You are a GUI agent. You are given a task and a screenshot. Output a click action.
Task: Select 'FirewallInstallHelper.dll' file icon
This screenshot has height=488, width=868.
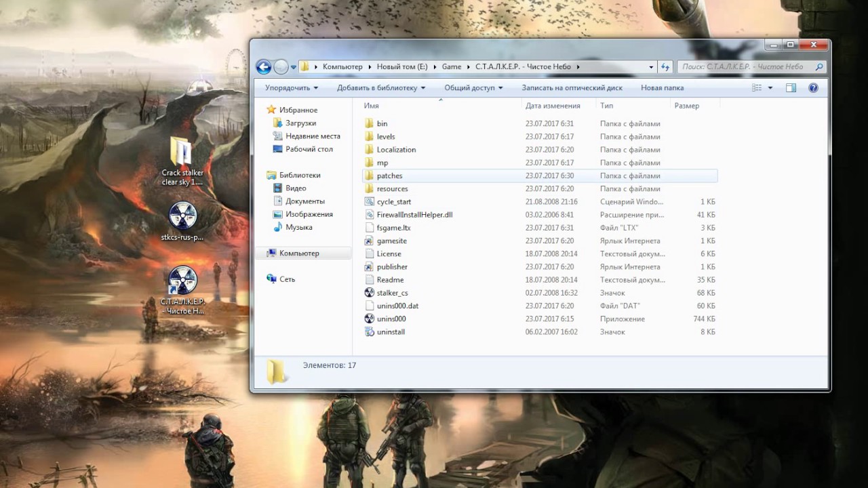point(369,215)
